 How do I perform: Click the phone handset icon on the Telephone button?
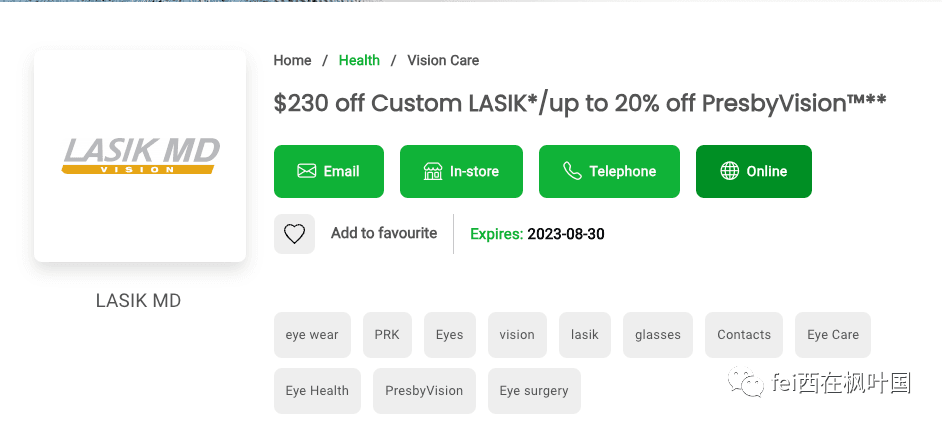[x=572, y=171]
